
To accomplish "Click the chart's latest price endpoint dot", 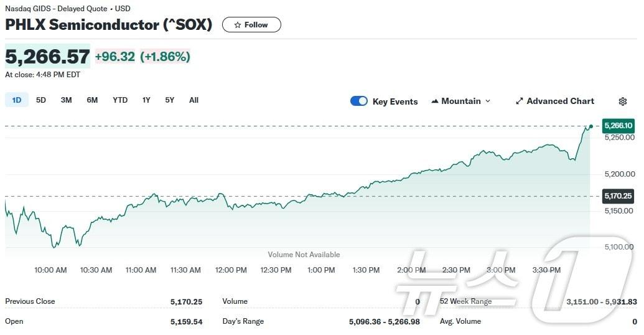I will pyautogui.click(x=590, y=126).
